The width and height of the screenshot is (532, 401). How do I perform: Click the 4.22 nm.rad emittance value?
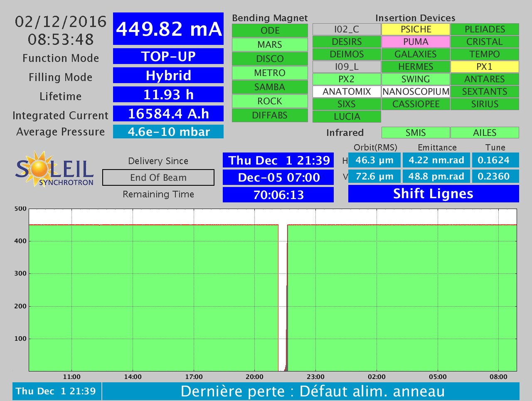[436, 160]
